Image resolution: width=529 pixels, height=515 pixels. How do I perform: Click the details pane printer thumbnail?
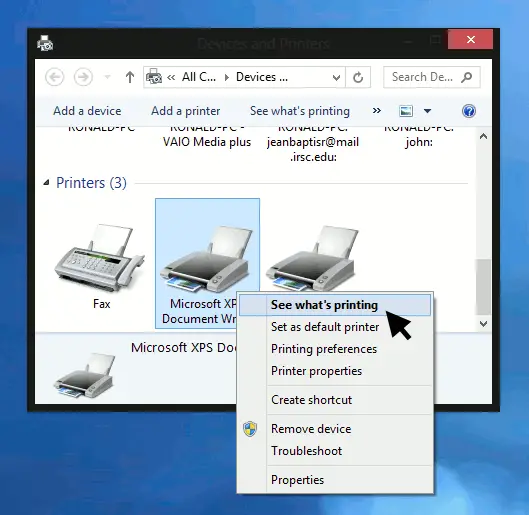(x=84, y=376)
